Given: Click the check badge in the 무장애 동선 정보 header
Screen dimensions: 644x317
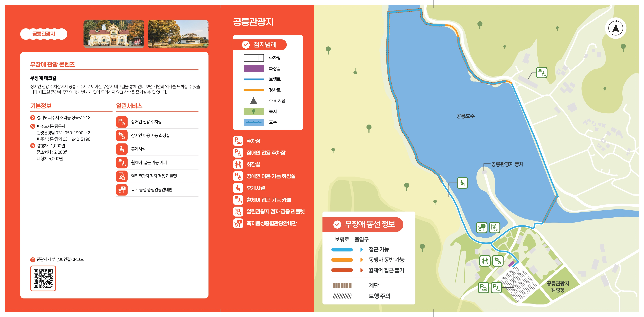Looking at the screenshot, I should click(x=337, y=224).
